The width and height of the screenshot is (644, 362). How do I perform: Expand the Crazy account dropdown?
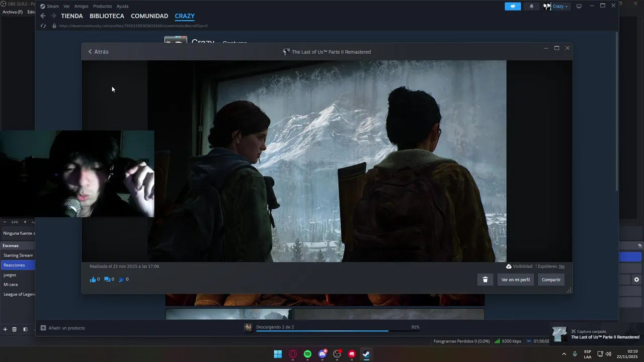(560, 6)
